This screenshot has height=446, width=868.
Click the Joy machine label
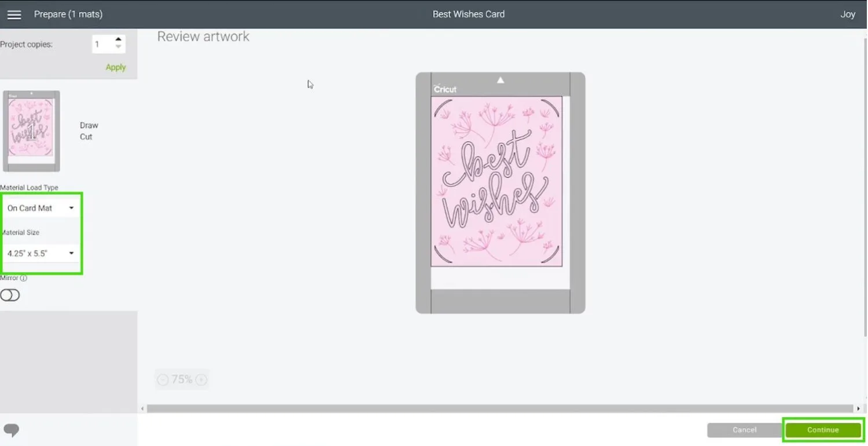[x=848, y=14]
